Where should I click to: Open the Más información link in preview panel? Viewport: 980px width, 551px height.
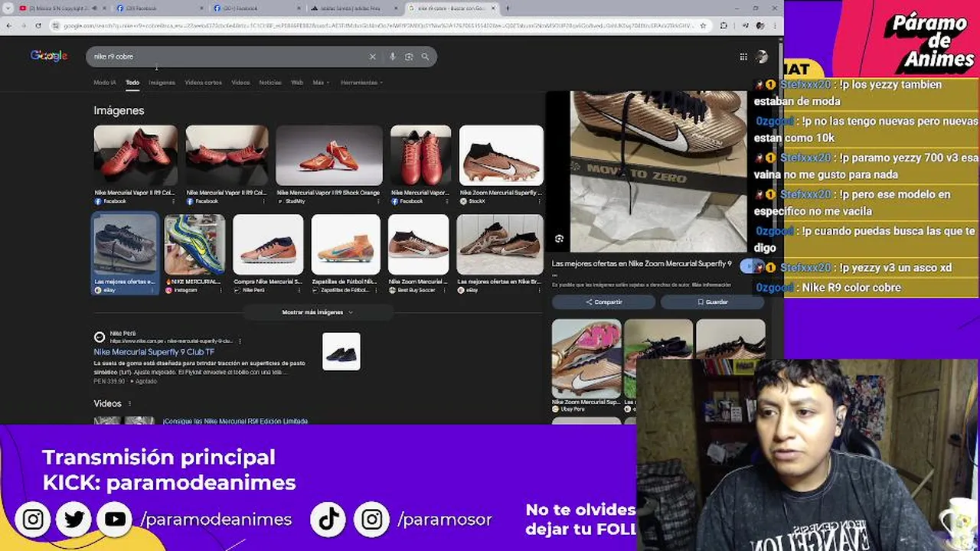click(x=711, y=285)
